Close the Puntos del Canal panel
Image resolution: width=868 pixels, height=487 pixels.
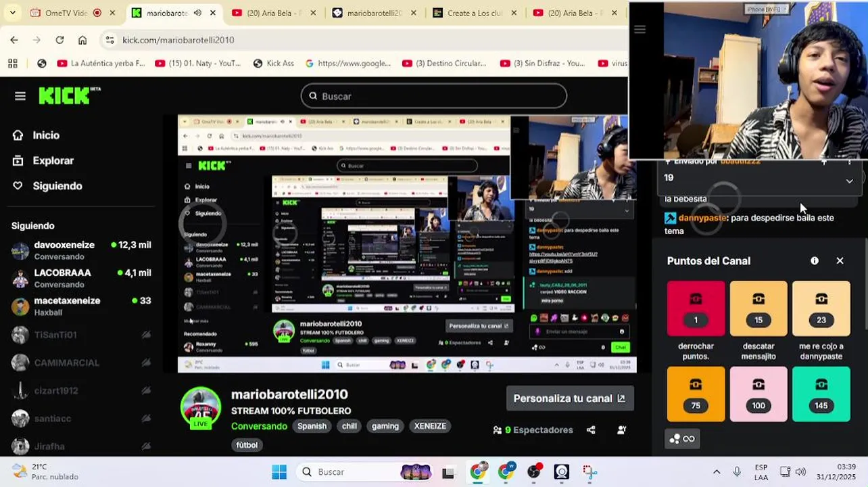coord(840,260)
